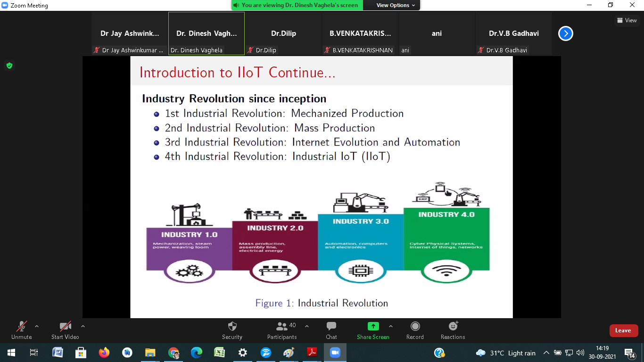Select Dr Jay Ashwinkumar's video tile
This screenshot has height=362, width=644.
(x=130, y=33)
